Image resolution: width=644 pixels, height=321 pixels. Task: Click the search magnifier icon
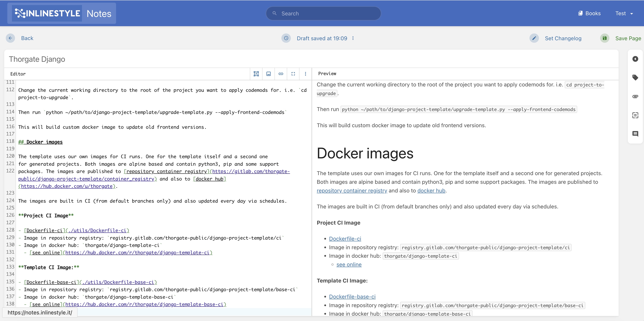274,13
